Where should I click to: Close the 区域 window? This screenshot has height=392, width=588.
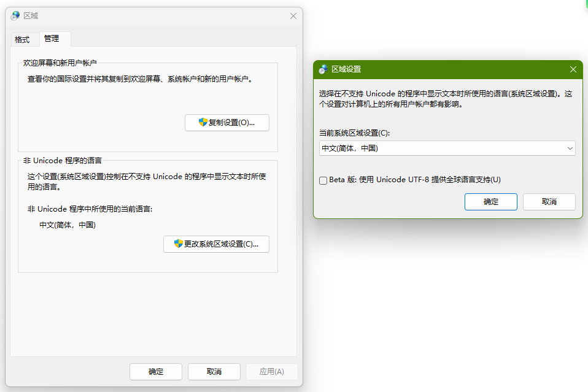(x=293, y=16)
